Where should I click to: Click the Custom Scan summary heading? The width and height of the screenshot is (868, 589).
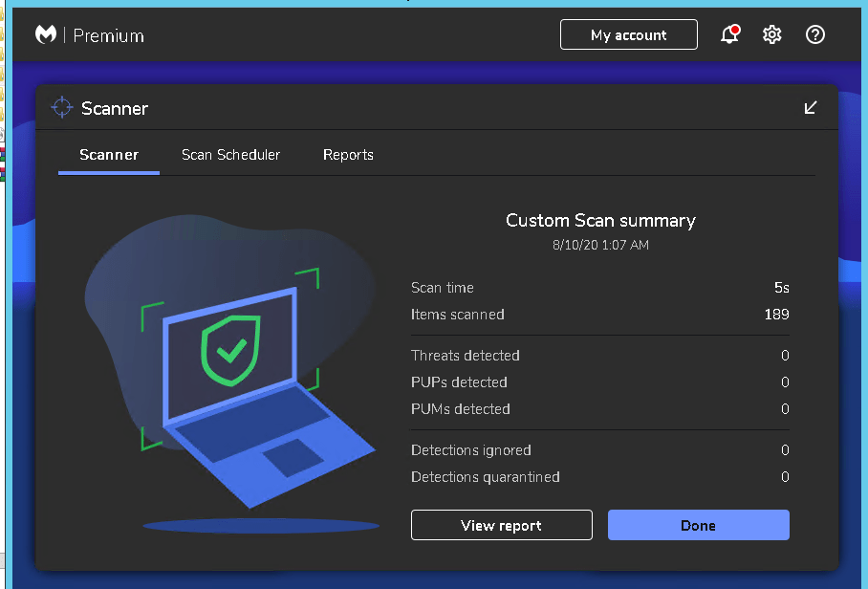point(600,221)
